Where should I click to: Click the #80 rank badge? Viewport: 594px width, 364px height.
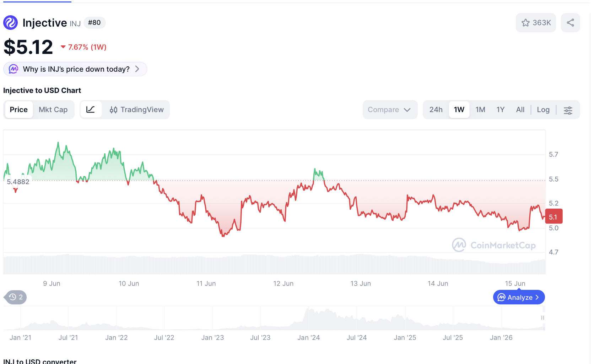point(94,23)
